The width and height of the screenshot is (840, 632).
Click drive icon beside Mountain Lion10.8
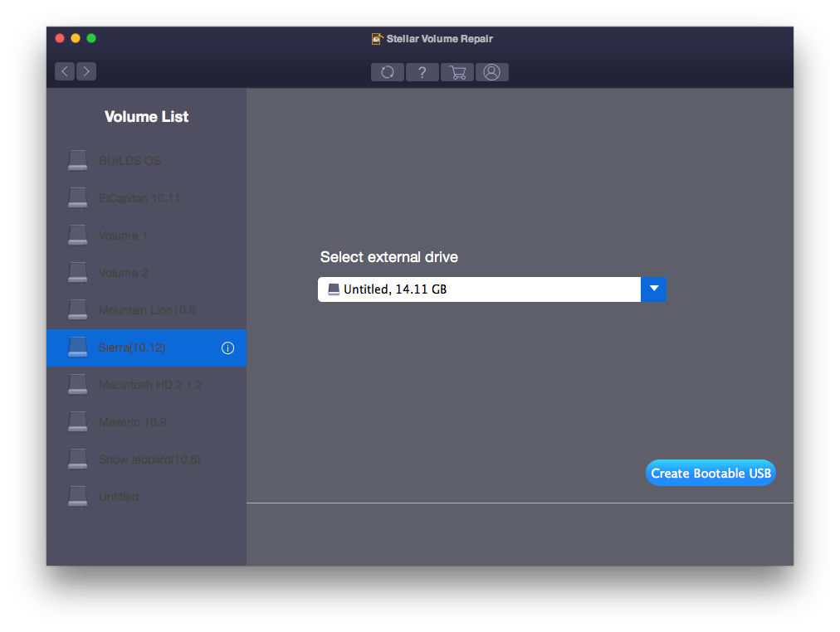tap(78, 310)
